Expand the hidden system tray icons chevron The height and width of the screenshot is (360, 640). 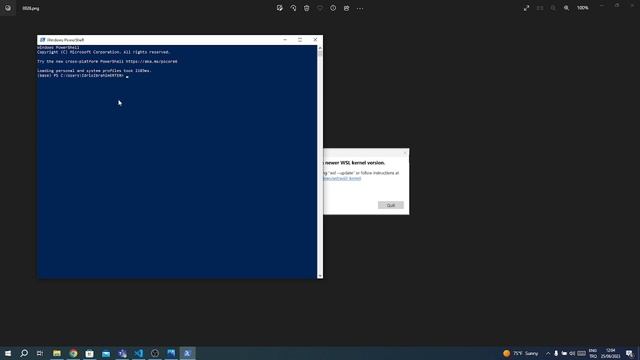tap(548, 353)
